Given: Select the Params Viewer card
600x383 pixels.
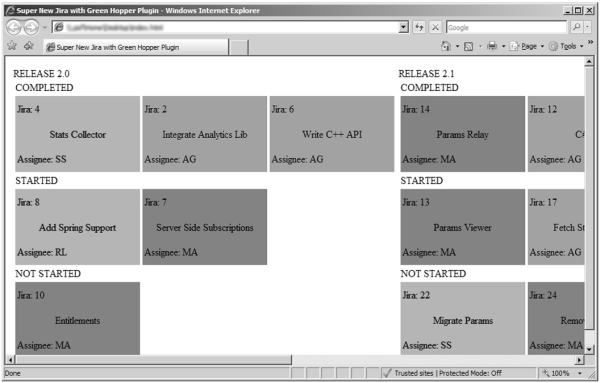Looking at the screenshot, I should coord(463,227).
